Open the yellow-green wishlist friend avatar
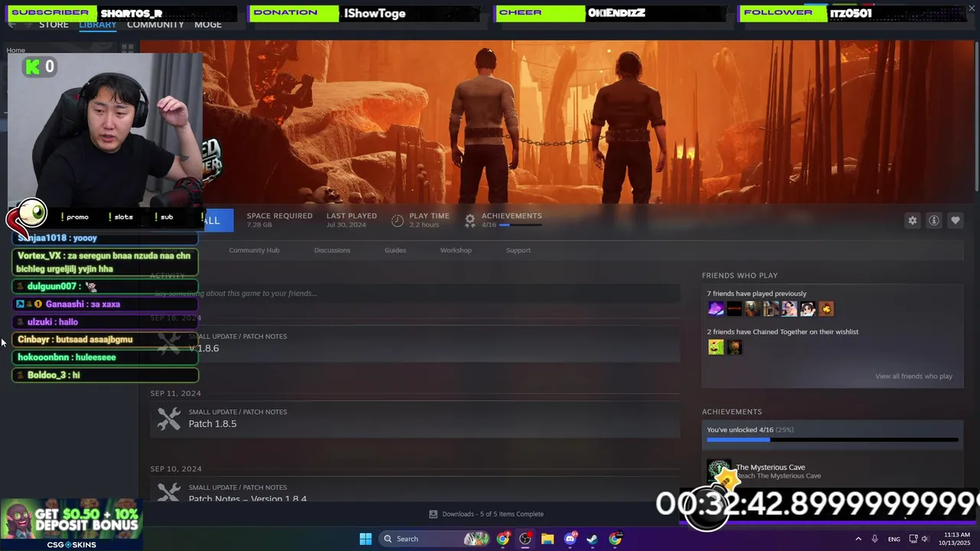Viewport: 980px width, 551px height. click(x=716, y=347)
